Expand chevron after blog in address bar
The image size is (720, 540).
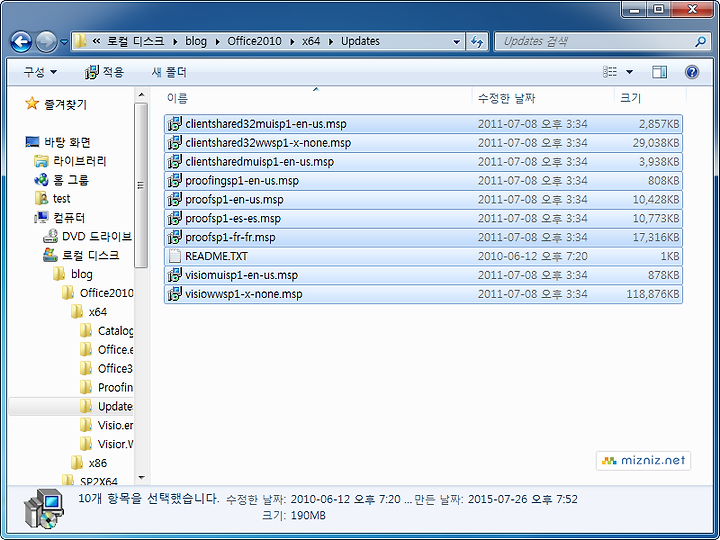[218, 42]
